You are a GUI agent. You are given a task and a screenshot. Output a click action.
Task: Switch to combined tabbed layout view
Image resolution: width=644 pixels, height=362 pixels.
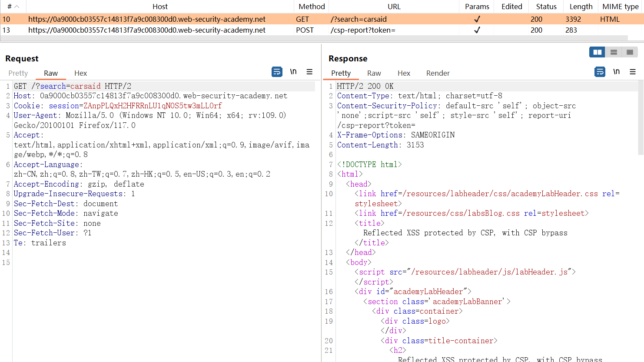click(630, 52)
